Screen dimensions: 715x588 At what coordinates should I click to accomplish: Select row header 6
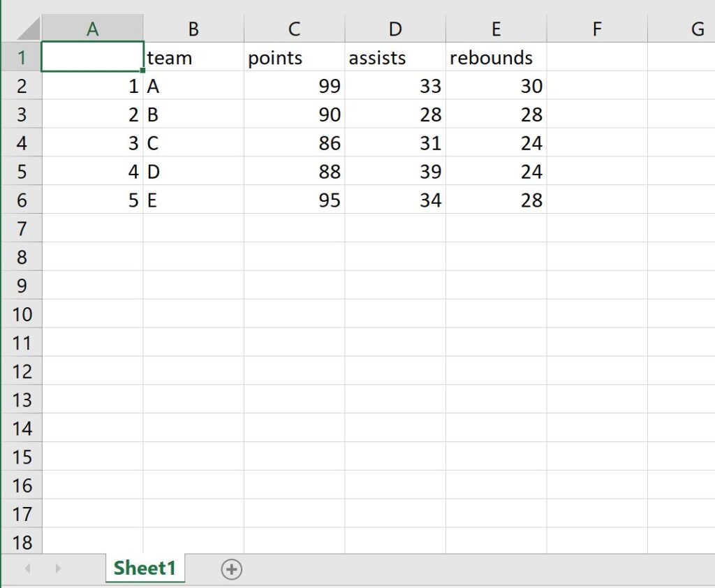pyautogui.click(x=22, y=200)
